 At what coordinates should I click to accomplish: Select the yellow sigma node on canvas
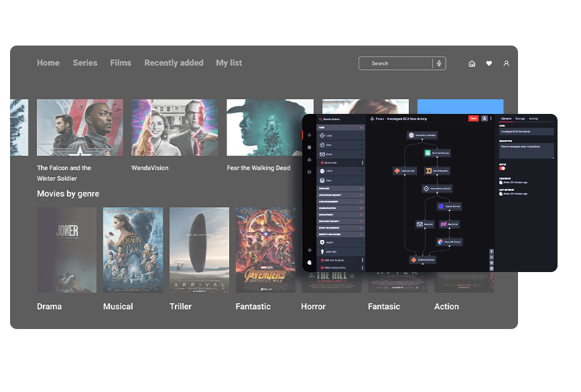point(437,171)
